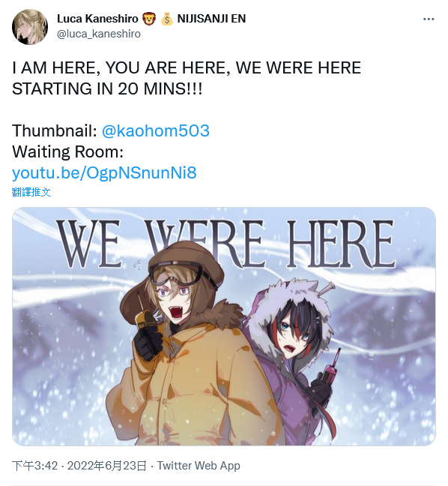
Task: Translate the tweet via 翻譯推文
Action: (x=31, y=192)
